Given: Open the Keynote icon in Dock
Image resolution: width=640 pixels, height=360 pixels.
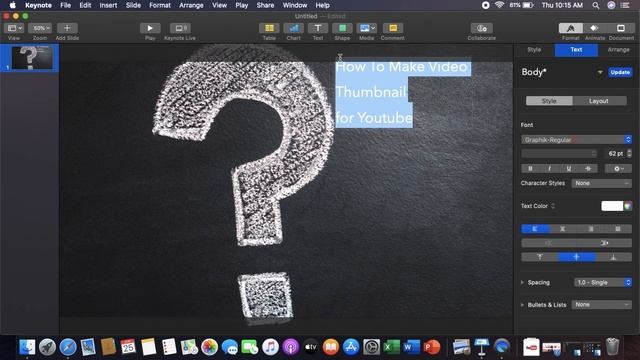Looking at the screenshot, I should (482, 347).
